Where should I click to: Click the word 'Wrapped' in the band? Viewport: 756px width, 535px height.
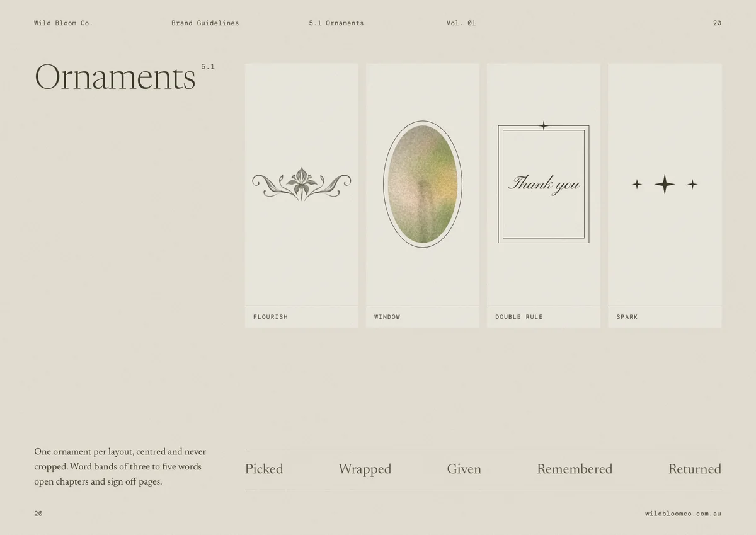coord(365,469)
